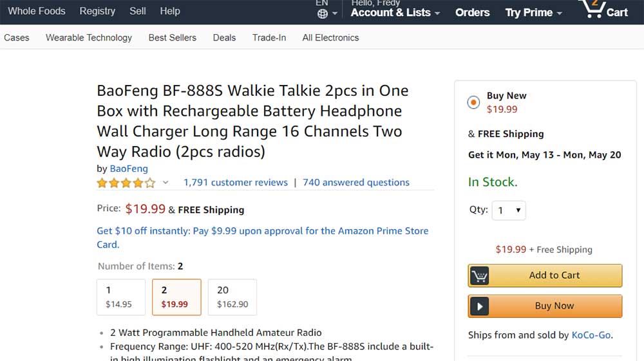Click the globe language icon
This screenshot has height=361, width=644.
(323, 14)
